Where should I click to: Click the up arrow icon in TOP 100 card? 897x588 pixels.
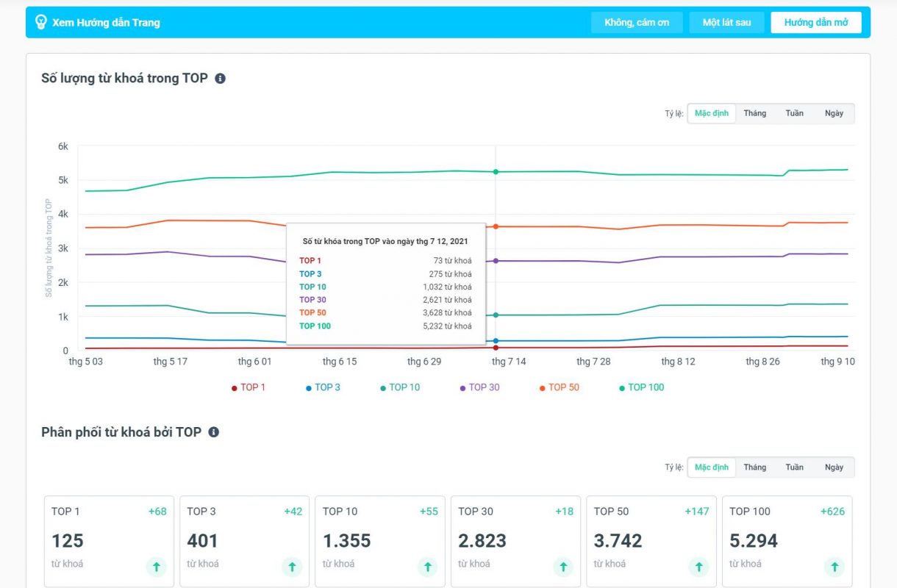point(834,567)
